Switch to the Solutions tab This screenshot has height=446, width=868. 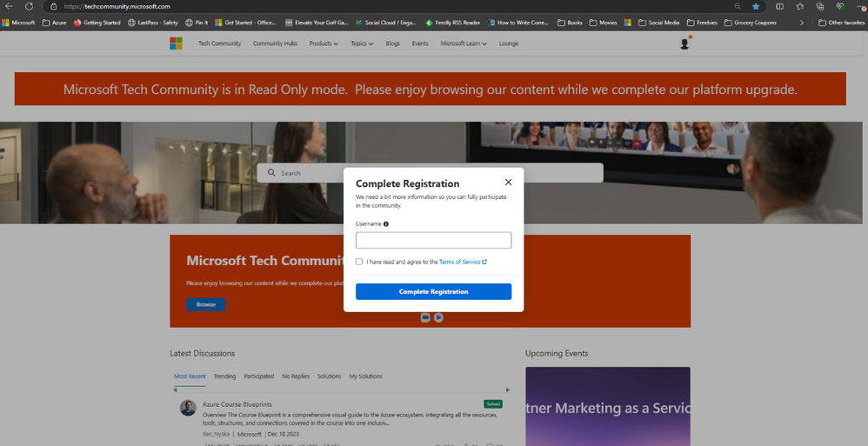(330, 376)
